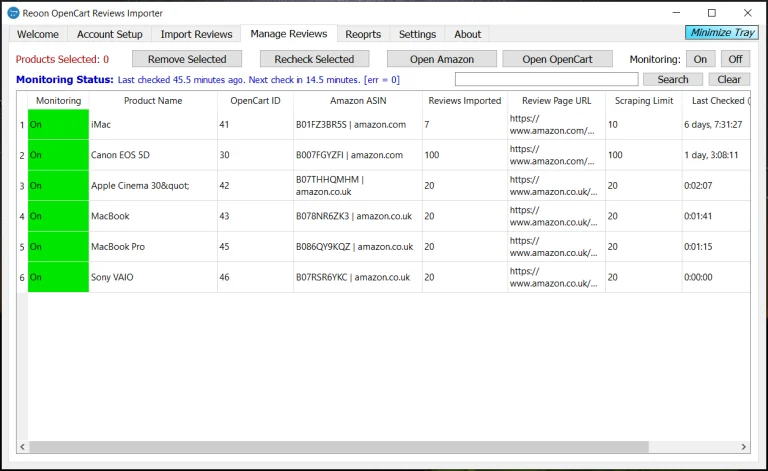Click the Scraping Limit column header
Viewport: 768px width, 471px height.
click(644, 100)
